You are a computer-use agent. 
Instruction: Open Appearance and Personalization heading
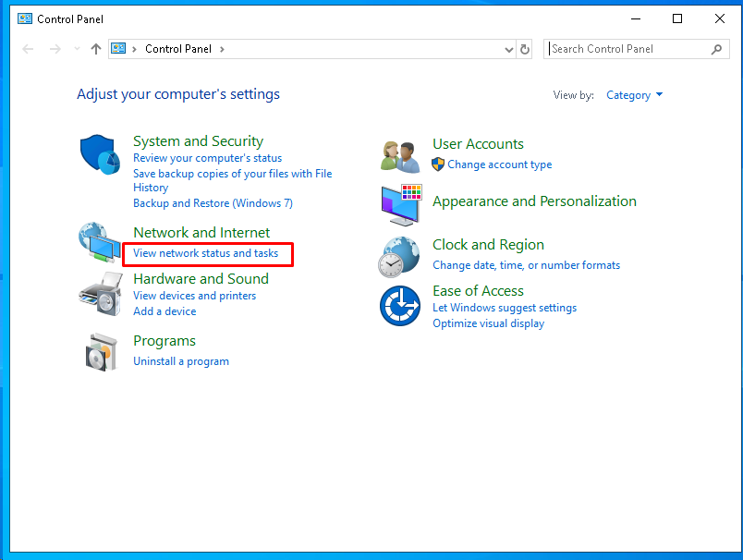[534, 201]
